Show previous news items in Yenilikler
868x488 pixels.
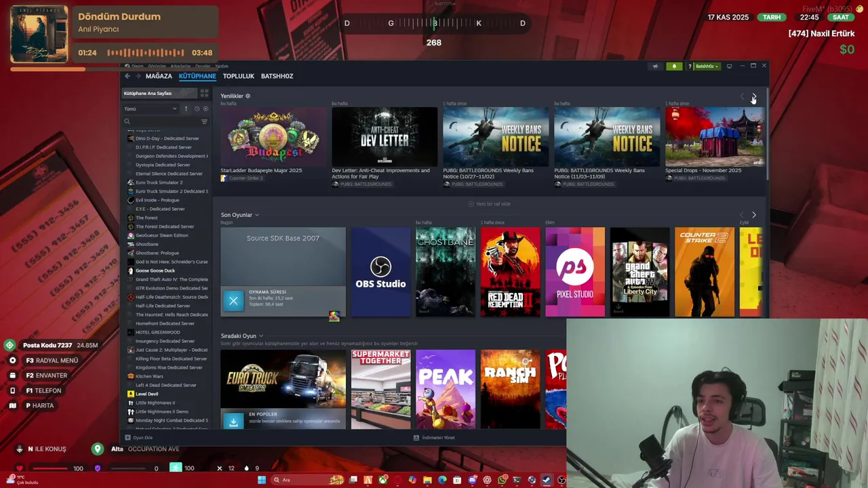tap(742, 97)
